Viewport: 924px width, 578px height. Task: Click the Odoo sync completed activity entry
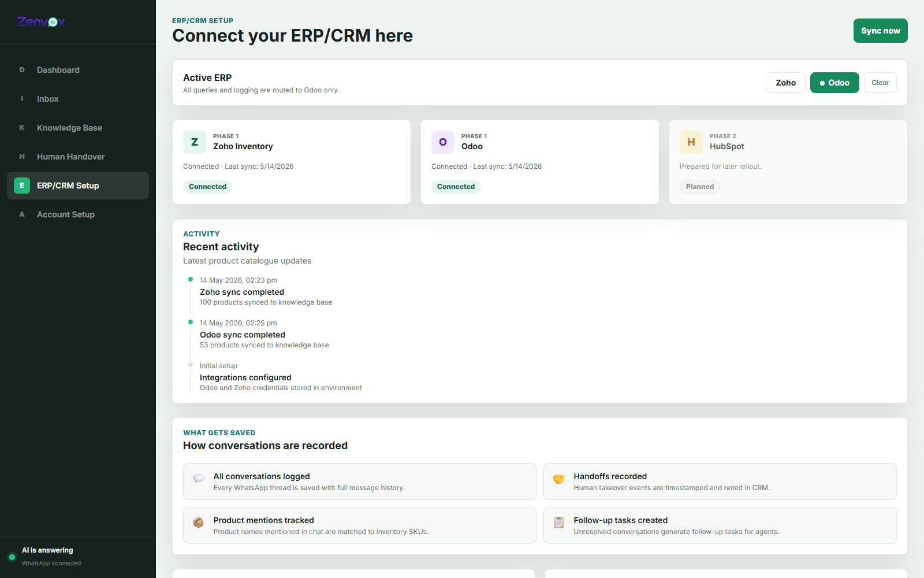[x=264, y=334]
